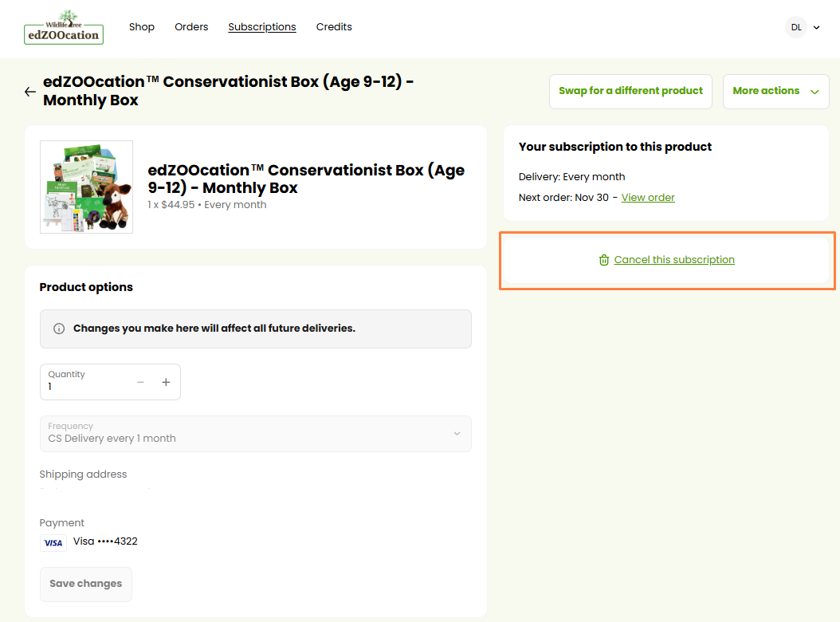Click the Visa card icon
This screenshot has height=622, width=840.
53,542
